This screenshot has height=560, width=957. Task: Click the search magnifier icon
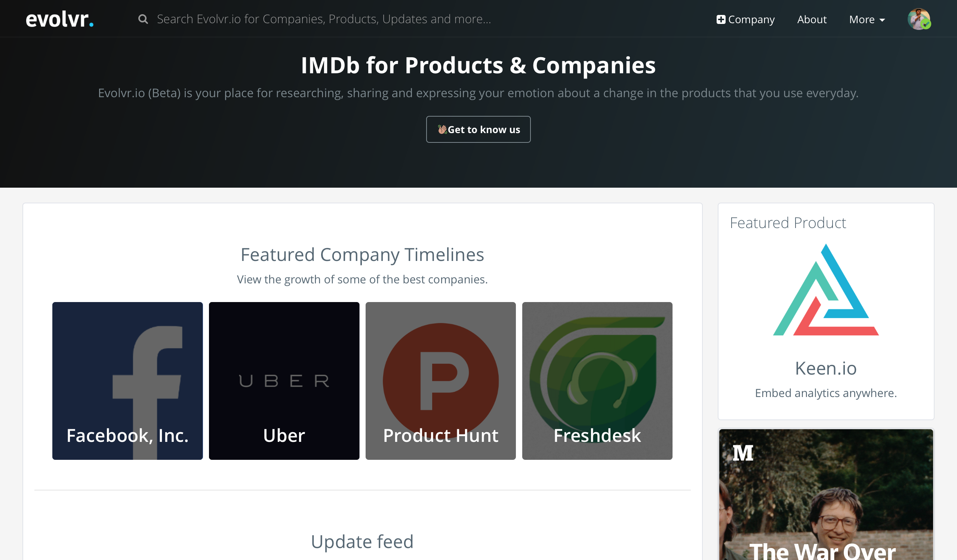[x=143, y=19]
